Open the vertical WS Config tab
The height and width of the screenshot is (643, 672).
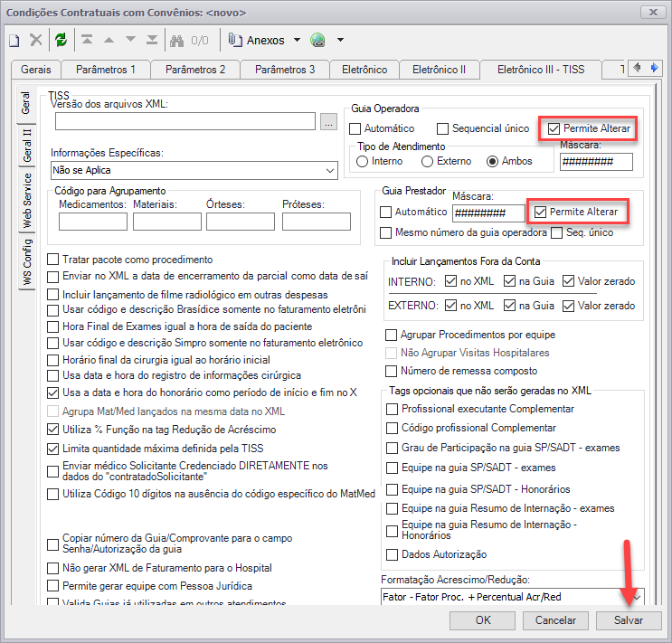26,262
